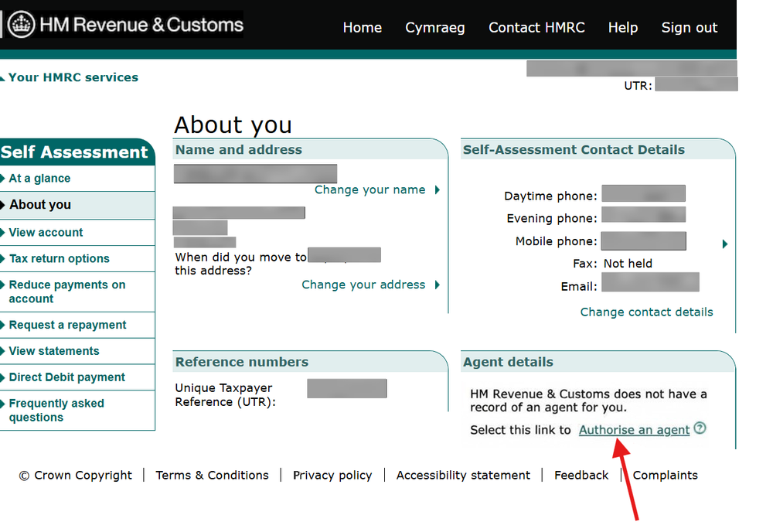Click the HM Revenue & Customs crown logo
This screenshot has height=532, width=773.
(x=21, y=24)
